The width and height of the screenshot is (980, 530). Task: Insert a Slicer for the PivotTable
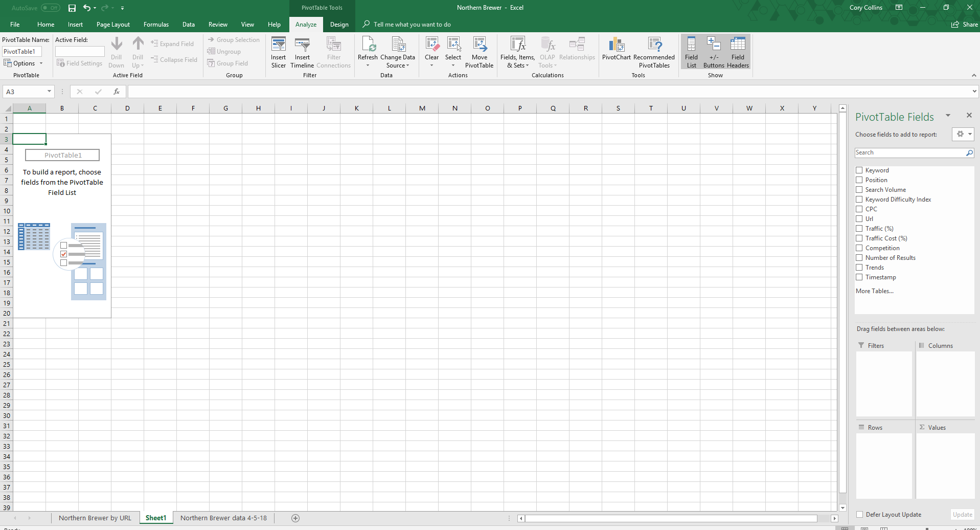click(x=278, y=52)
